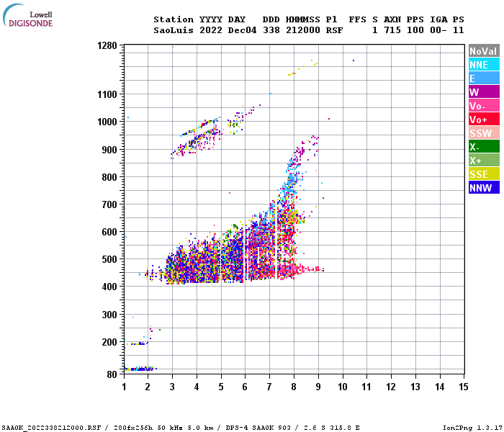Select the Vo- pink legend swatch
Viewport: 504px width, 432px height.
[484, 106]
